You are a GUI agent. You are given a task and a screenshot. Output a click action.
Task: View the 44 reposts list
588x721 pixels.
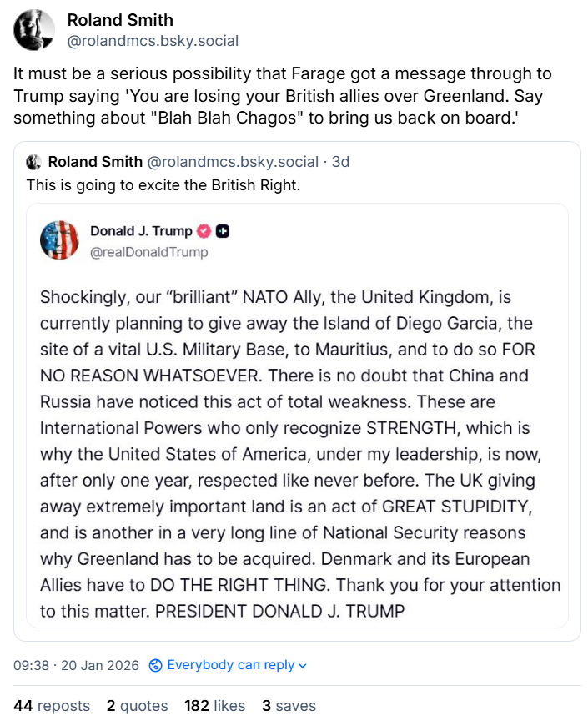pos(52,706)
